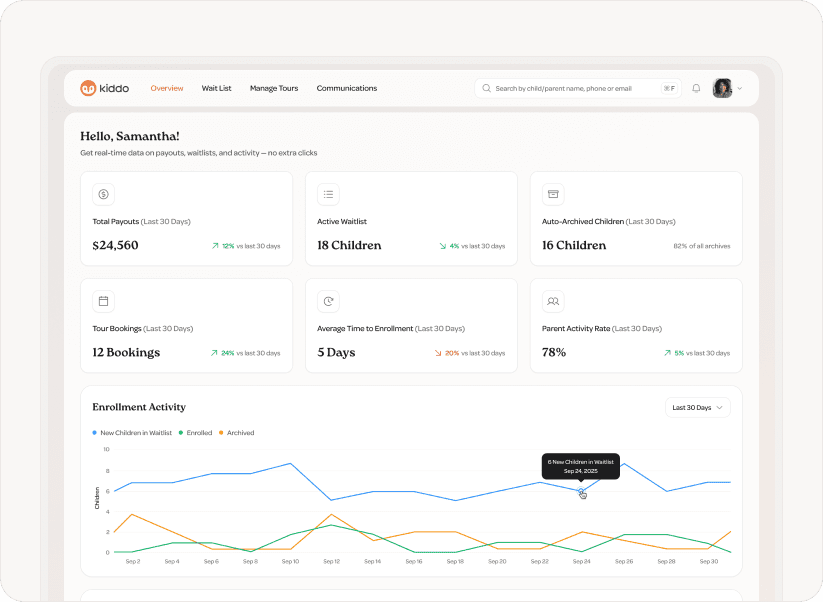Click the Enrollment Activity heading
The height and width of the screenshot is (602, 823).
tap(139, 407)
